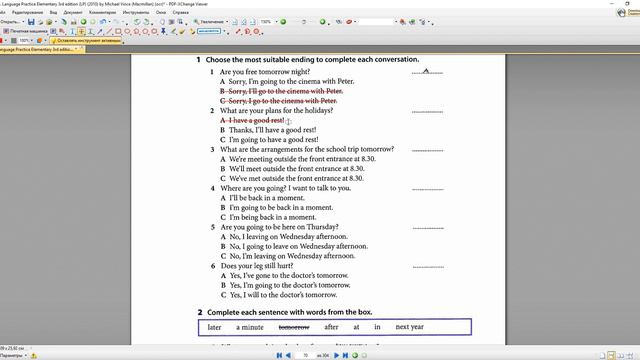Open the Справка (Help) menu

coord(180,13)
